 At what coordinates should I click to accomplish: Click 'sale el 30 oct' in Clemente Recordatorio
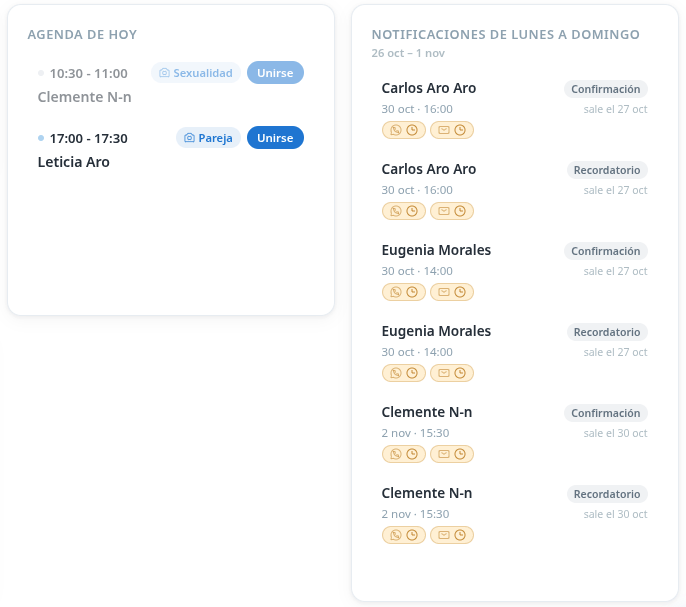coord(615,514)
